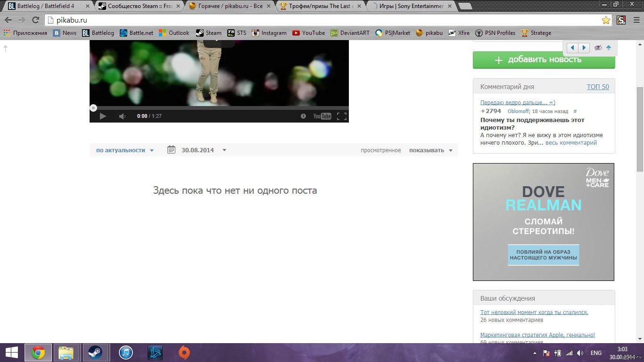Reload the page with refresh icon

coord(35,20)
